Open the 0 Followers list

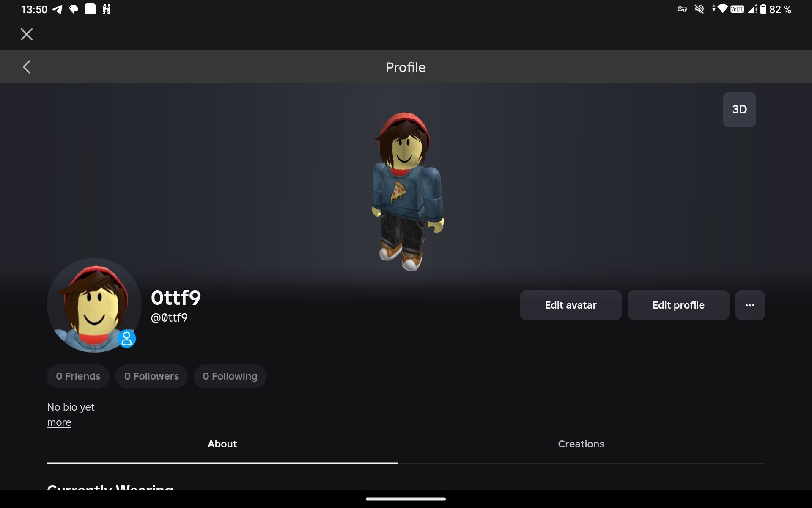[151, 376]
